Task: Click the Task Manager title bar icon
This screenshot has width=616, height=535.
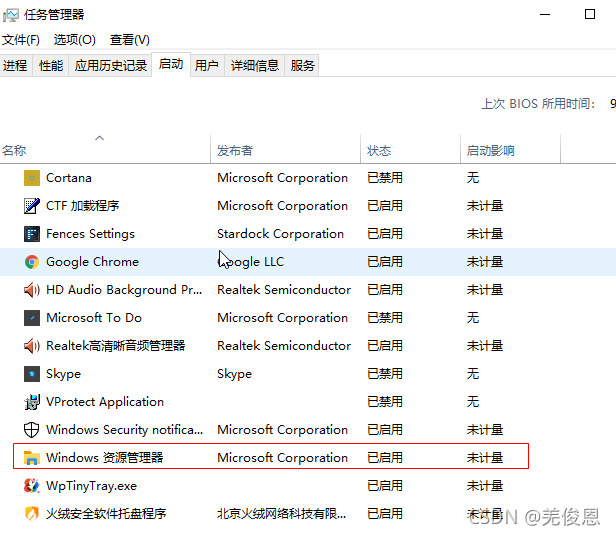Action: [11, 15]
